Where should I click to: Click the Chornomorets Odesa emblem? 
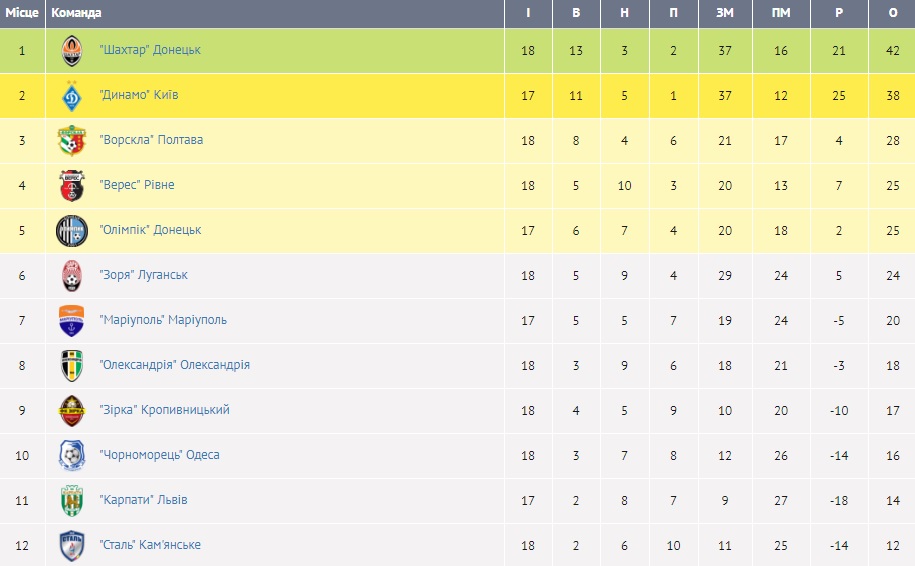(x=72, y=455)
